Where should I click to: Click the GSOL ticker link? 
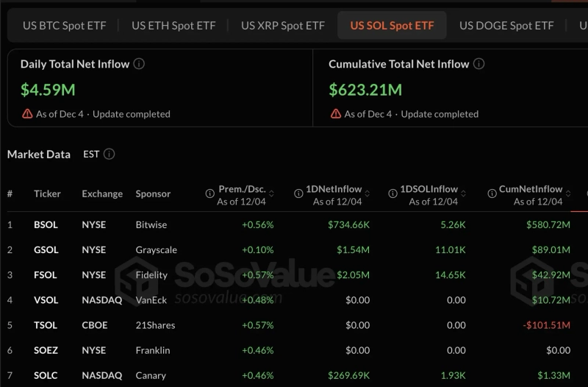point(46,249)
